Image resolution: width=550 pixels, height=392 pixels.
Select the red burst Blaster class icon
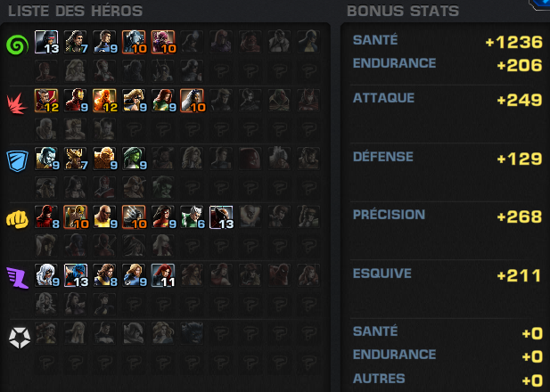click(17, 103)
